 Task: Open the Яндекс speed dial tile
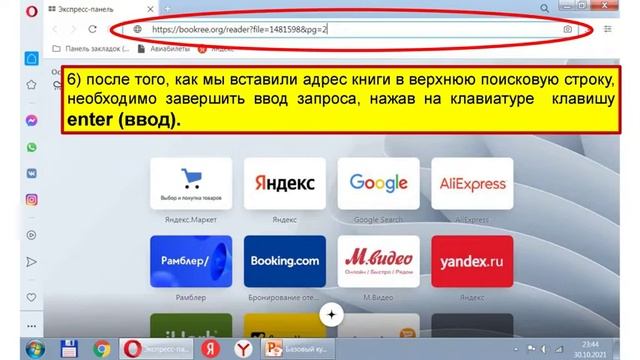coord(285,183)
